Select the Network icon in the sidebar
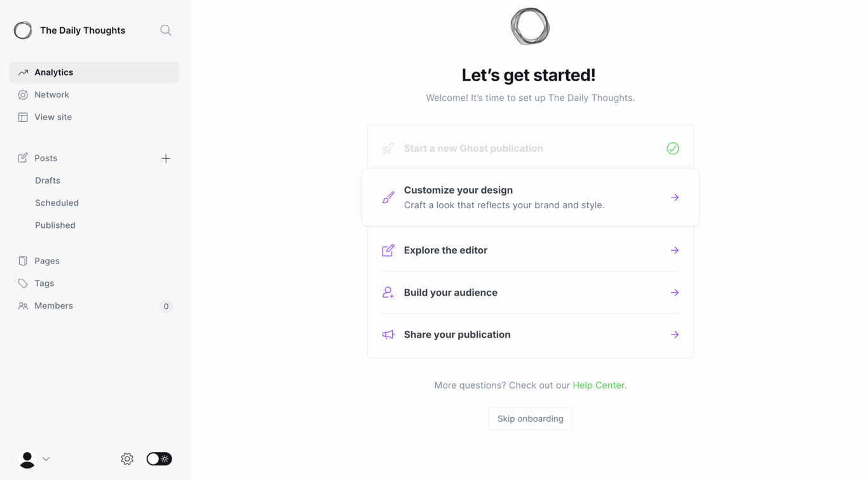 [x=22, y=94]
